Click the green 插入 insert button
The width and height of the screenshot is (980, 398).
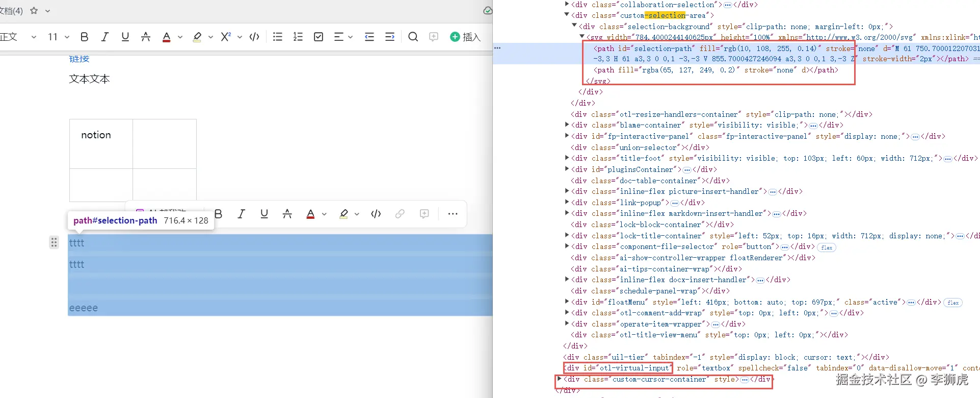[465, 37]
